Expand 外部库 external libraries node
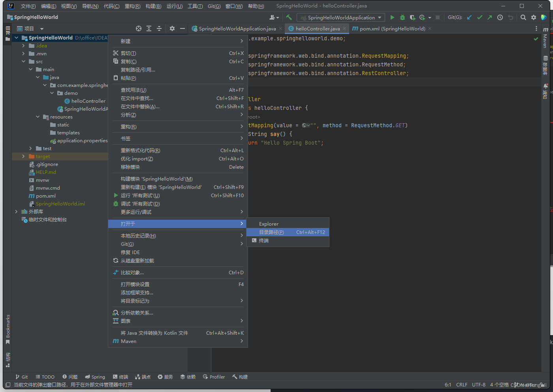The height and width of the screenshot is (392, 553). click(x=16, y=212)
